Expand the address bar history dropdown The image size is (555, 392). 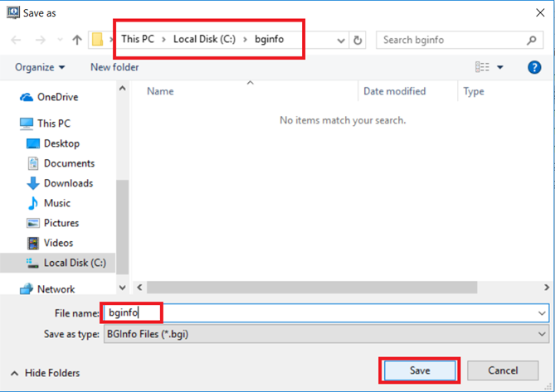[341, 40]
